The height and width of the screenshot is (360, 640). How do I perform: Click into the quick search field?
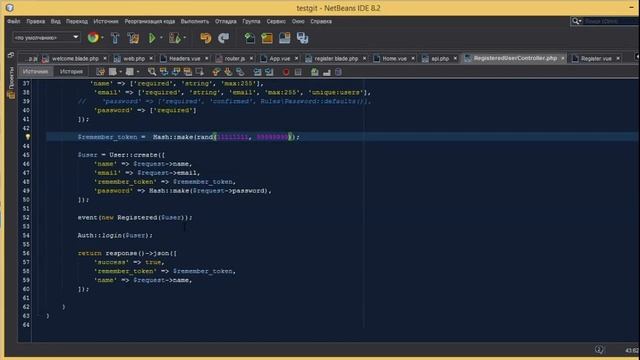tap(611, 21)
